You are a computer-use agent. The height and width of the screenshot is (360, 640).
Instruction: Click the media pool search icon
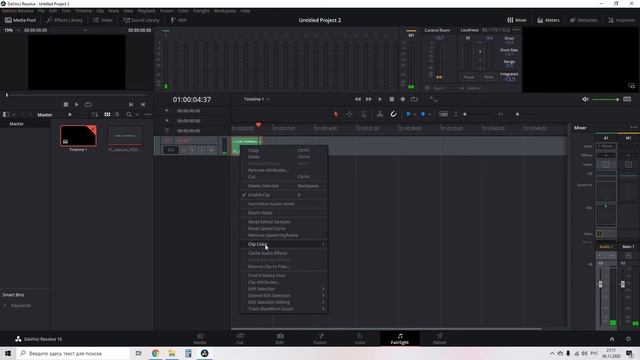129,115
